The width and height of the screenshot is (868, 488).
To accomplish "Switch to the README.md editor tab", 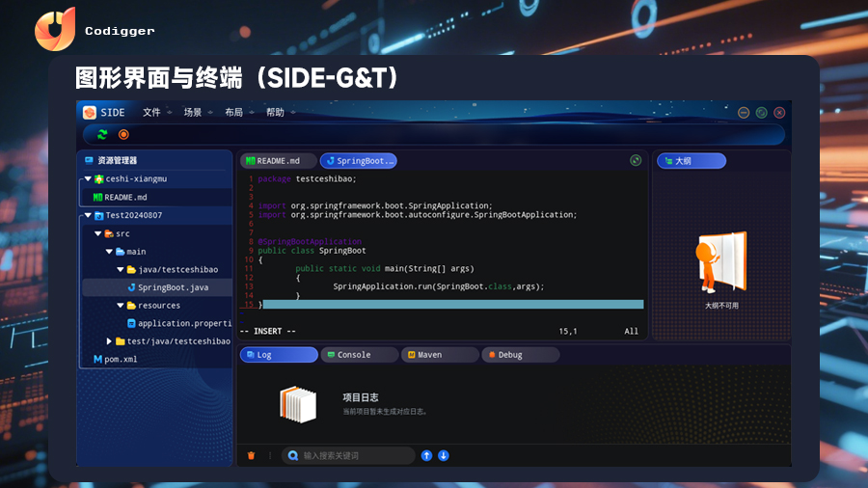I will click(x=279, y=161).
